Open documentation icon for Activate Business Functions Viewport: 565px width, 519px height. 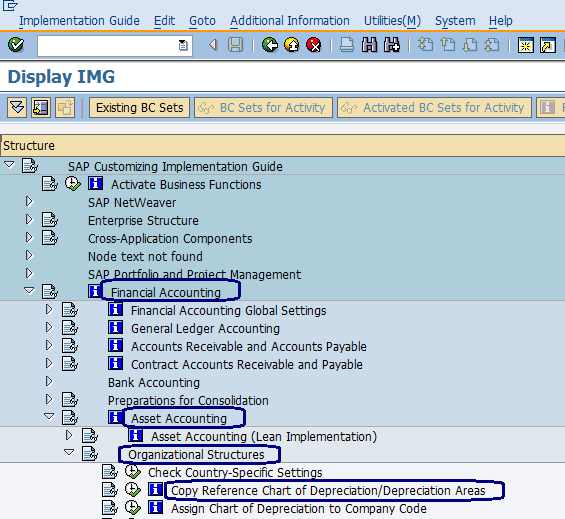(x=50, y=184)
